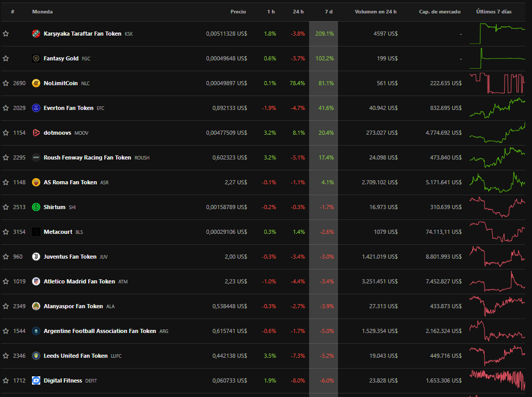Image resolution: width=532 pixels, height=397 pixels.
Task: Sort by 1 h change column
Action: point(271,11)
